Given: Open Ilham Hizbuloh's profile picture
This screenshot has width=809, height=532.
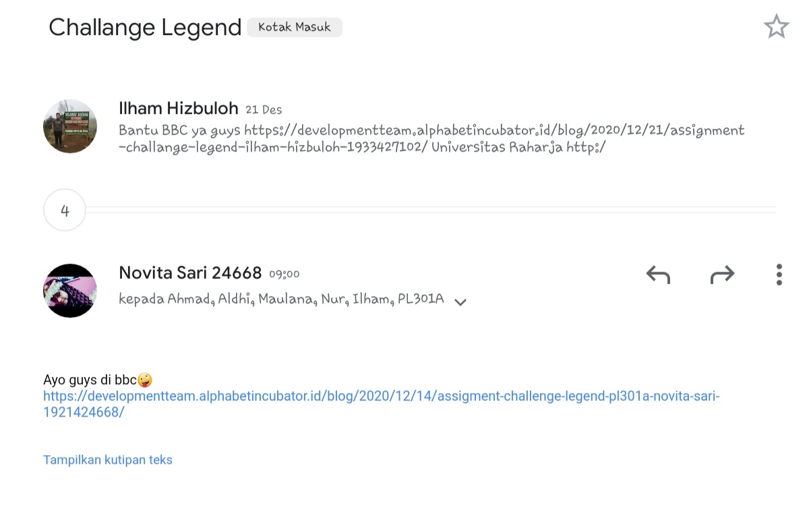Looking at the screenshot, I should (70, 126).
